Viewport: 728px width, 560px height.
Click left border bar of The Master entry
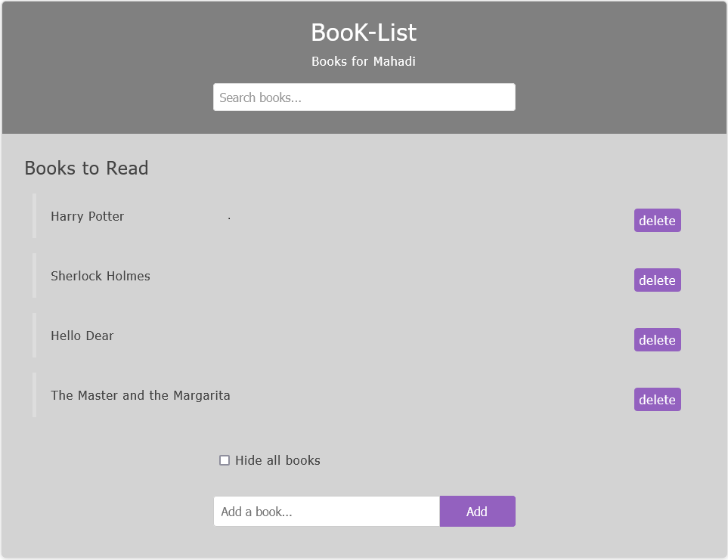34,394
